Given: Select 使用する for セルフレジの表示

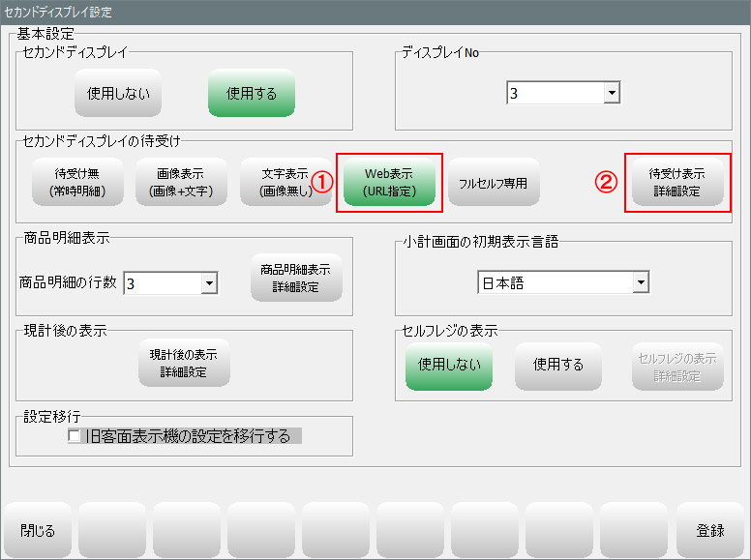Looking at the screenshot, I should [558, 365].
